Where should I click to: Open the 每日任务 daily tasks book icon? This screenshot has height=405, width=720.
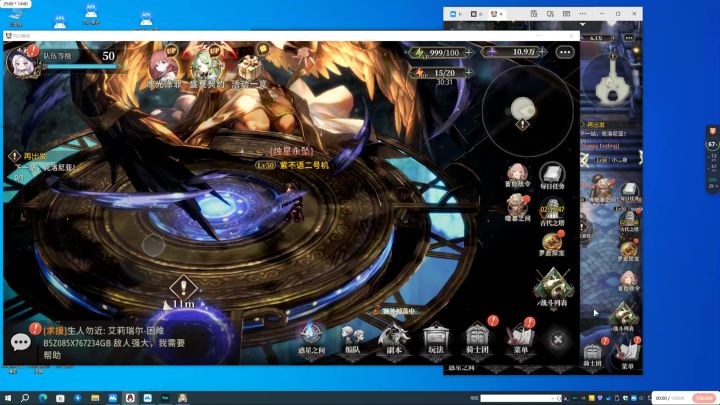[552, 176]
